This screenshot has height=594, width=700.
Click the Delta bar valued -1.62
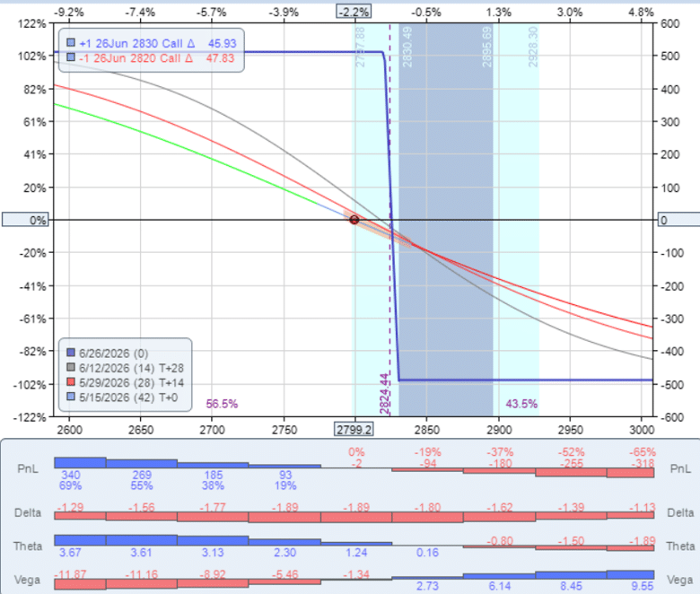[500, 517]
